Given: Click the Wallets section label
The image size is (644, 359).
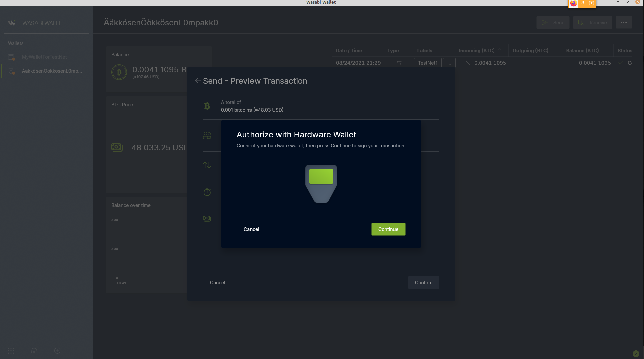Looking at the screenshot, I should pos(16,43).
